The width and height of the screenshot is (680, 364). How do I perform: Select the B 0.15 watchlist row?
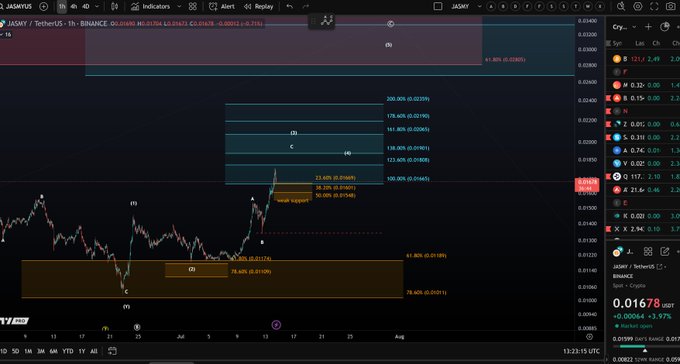point(642,98)
